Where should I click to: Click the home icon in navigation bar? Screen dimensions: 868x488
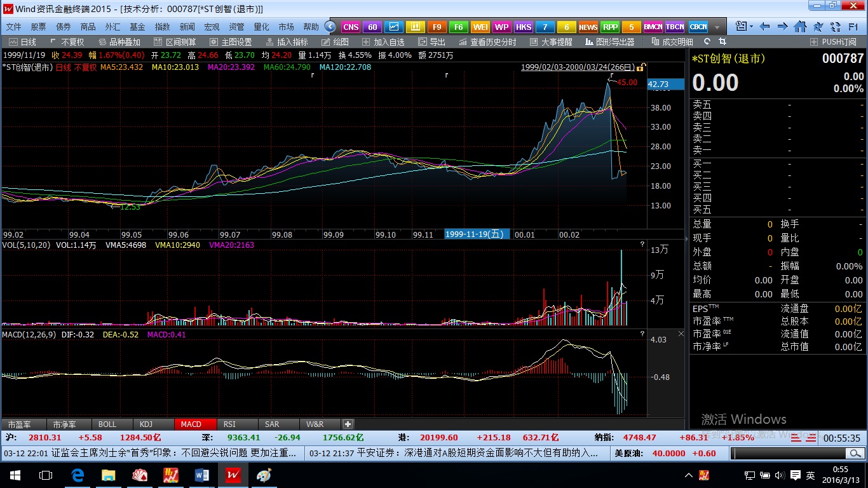point(800,27)
